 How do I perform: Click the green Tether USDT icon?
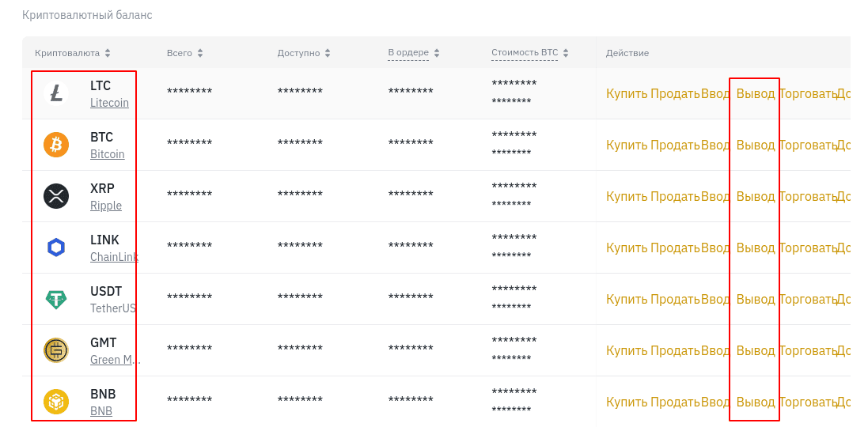pyautogui.click(x=56, y=299)
